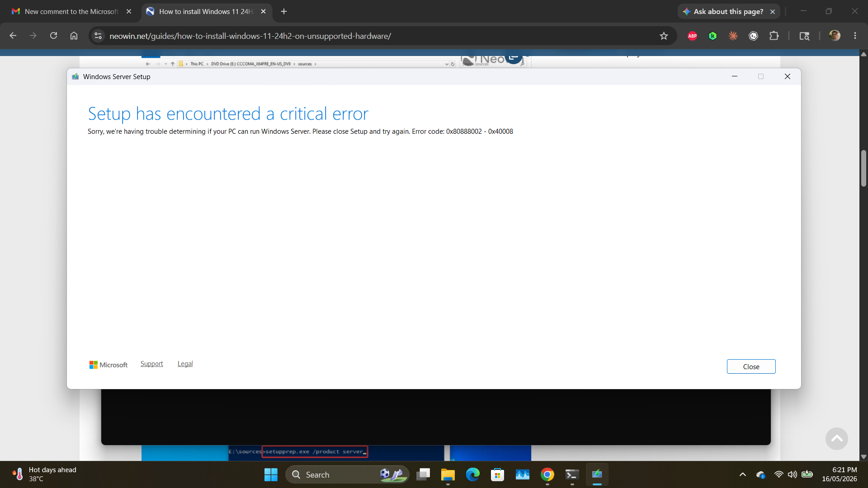Viewport: 868px width, 488px height.
Task: Click the page scrollbar thumb
Action: [x=863, y=168]
